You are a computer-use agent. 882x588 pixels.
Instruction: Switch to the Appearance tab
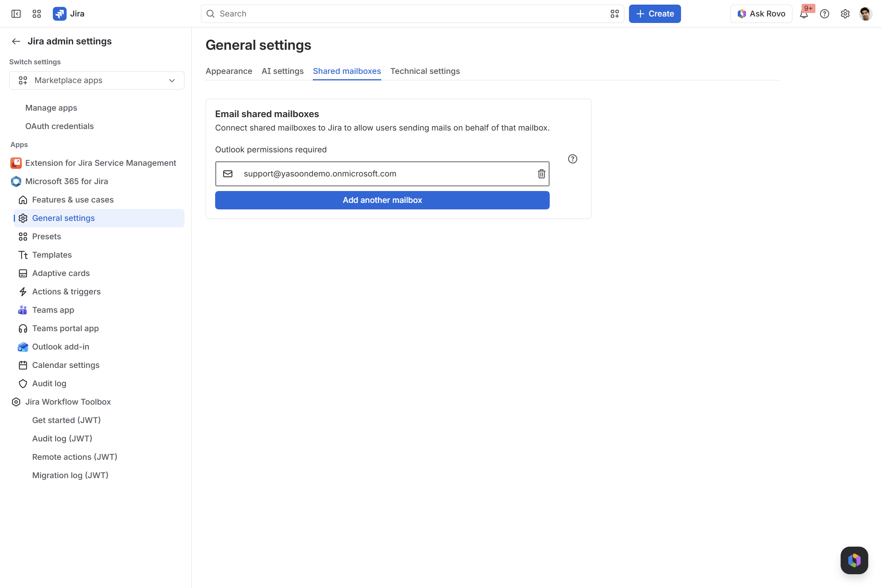[x=229, y=71]
